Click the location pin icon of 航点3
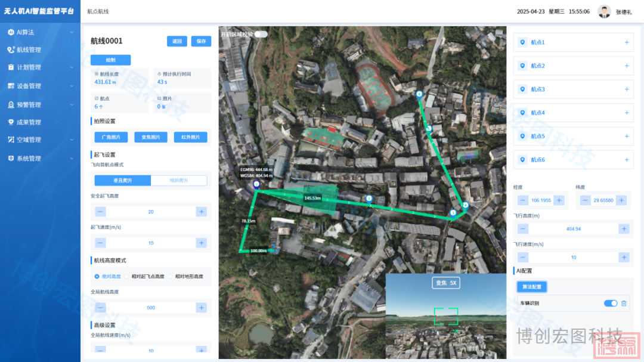 523,89
